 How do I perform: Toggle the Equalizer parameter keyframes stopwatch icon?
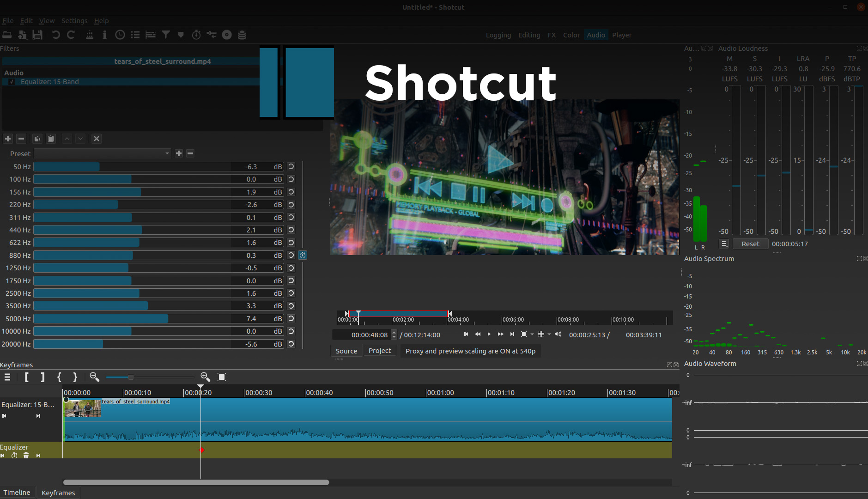point(14,456)
